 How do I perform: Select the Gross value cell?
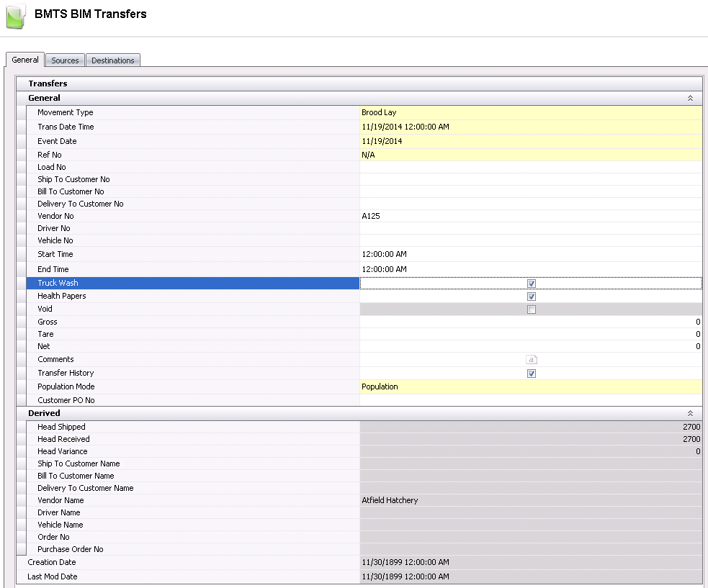(530, 322)
